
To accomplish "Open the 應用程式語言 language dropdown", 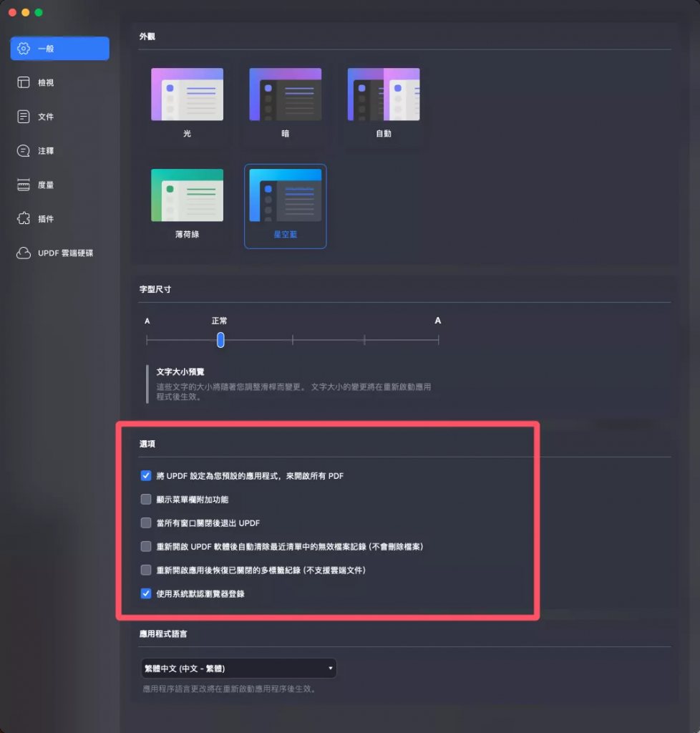I will [x=238, y=669].
